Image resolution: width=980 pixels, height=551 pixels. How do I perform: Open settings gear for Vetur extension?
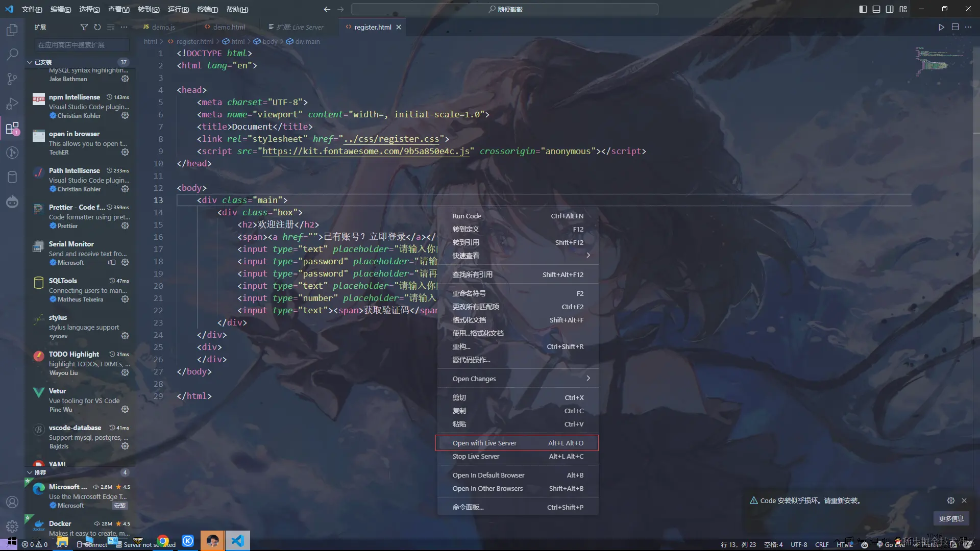coord(125,410)
